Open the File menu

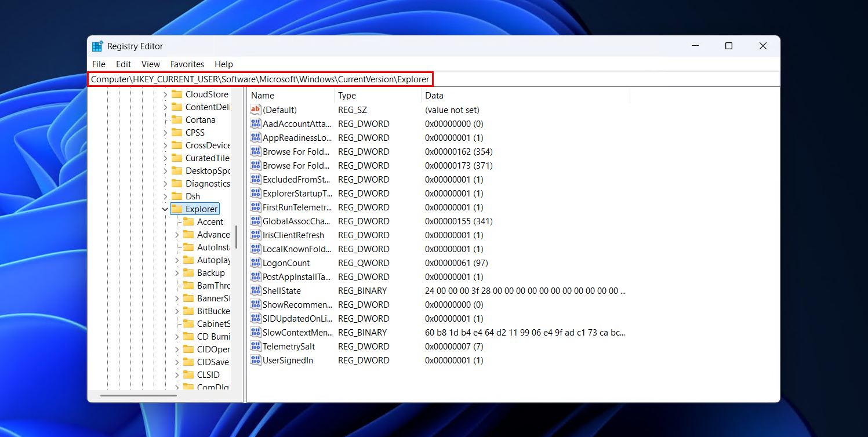[x=99, y=64]
